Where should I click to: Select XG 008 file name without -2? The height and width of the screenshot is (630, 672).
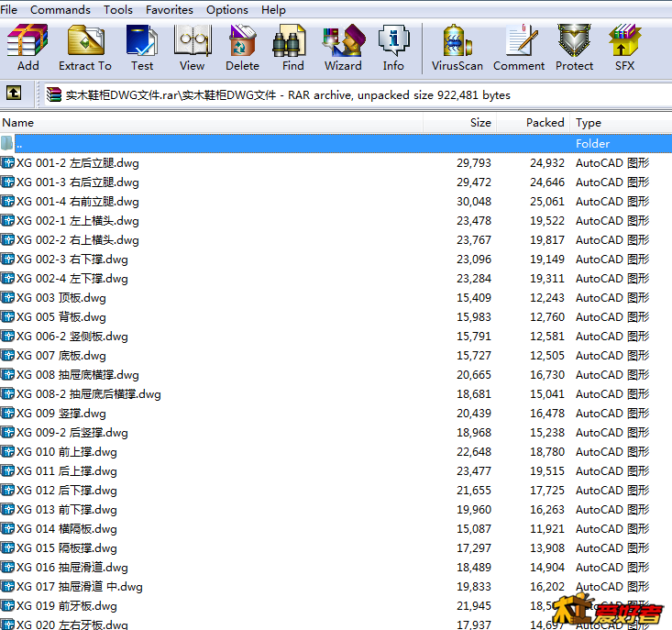click(78, 374)
